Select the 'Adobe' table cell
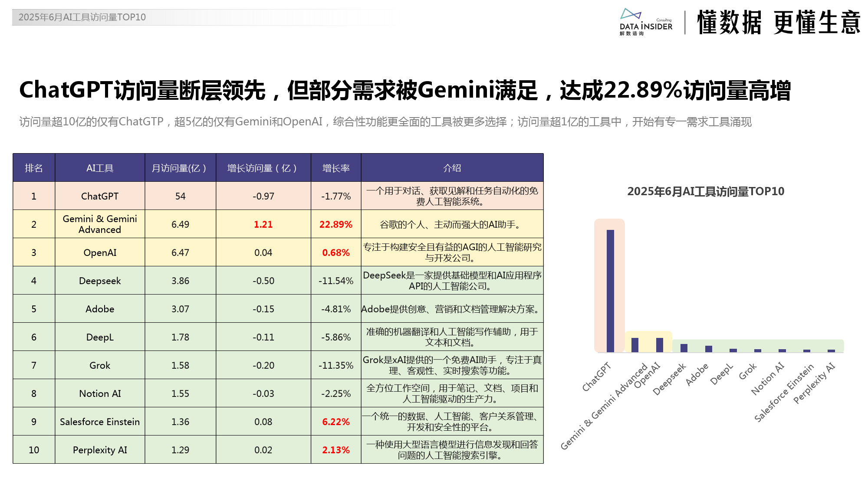 click(100, 309)
